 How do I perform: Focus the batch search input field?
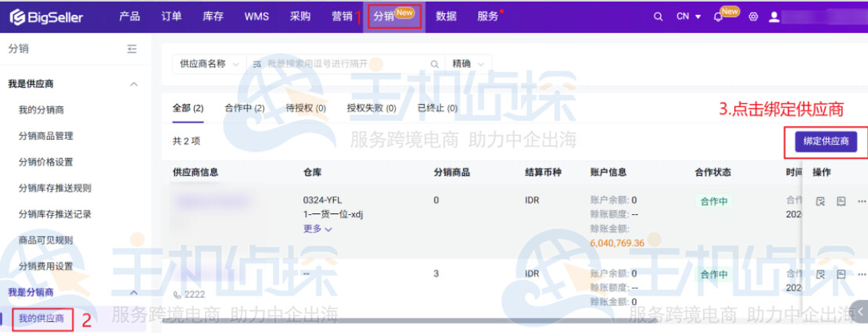pos(346,64)
